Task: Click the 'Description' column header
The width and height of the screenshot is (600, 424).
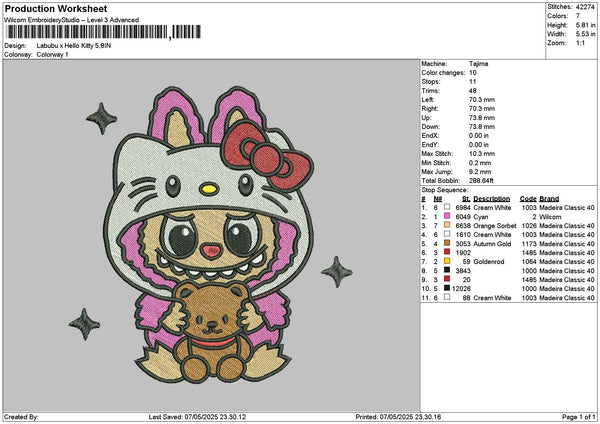Action: [x=492, y=199]
